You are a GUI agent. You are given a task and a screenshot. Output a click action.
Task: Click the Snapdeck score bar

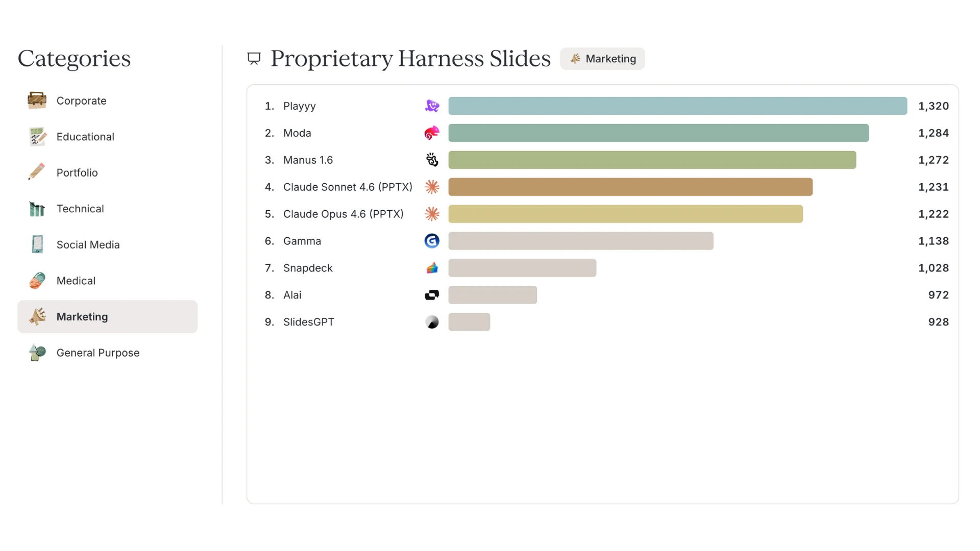(522, 268)
